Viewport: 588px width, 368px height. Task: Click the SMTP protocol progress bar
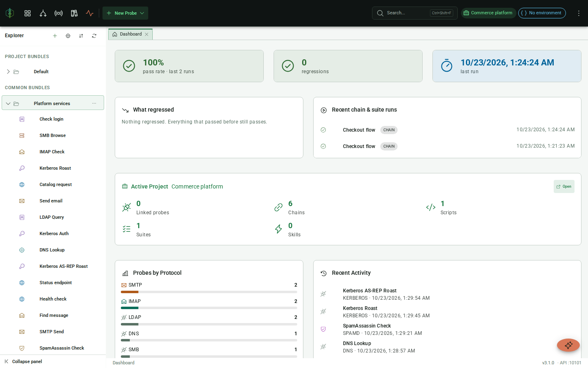209,292
